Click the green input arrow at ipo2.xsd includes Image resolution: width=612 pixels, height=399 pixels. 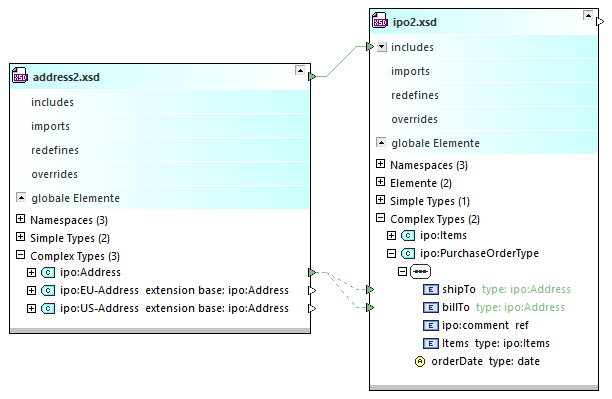(x=370, y=47)
